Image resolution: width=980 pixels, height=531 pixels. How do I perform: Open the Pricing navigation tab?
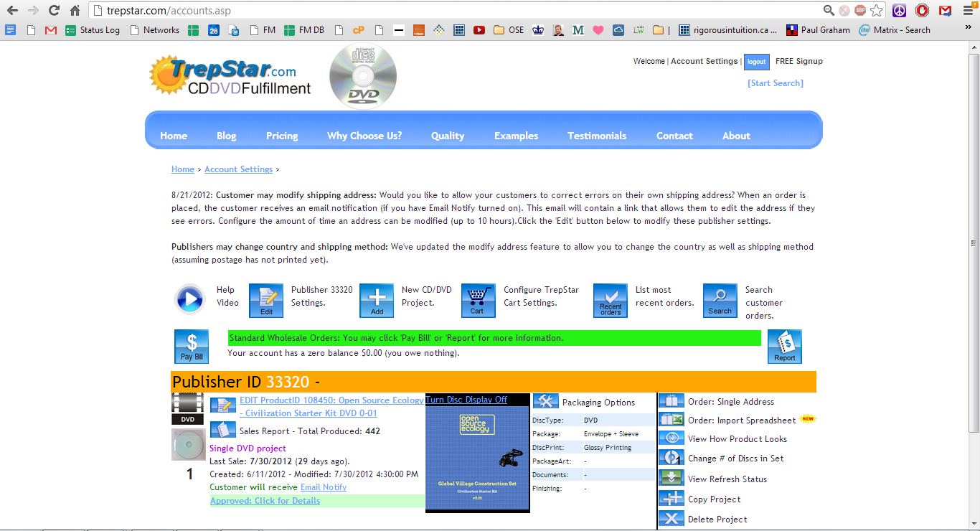click(282, 136)
